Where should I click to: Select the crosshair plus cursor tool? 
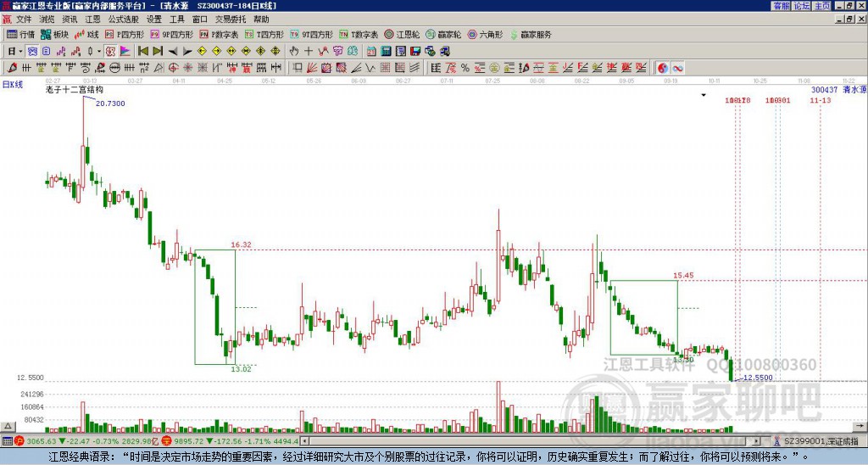309,51
